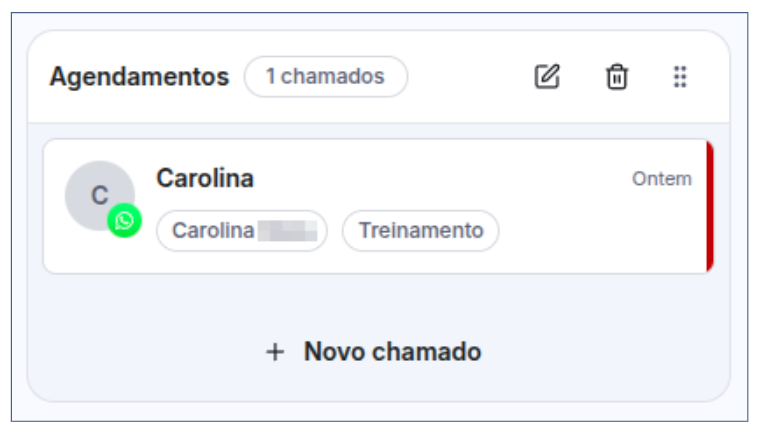This screenshot has width=759, height=434.
Task: Delete the Agendamentos column with trash icon
Action: coord(617,76)
